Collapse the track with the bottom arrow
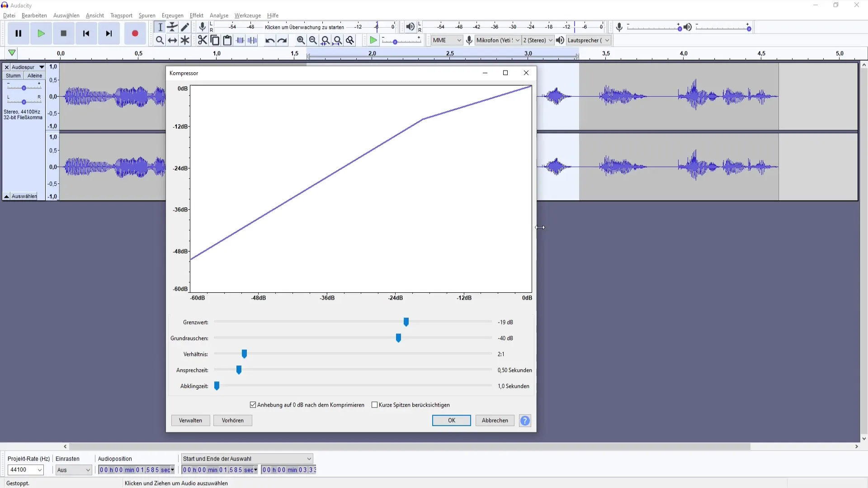The width and height of the screenshot is (868, 488). [6, 196]
